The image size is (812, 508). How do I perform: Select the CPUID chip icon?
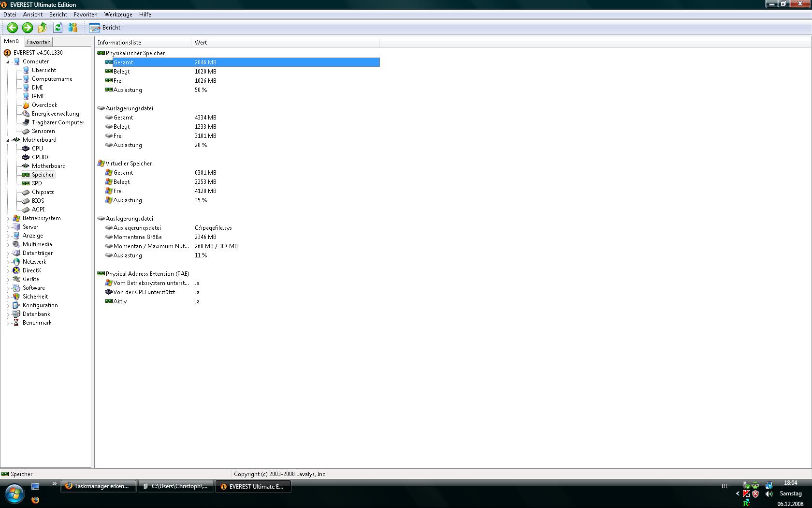[26, 157]
